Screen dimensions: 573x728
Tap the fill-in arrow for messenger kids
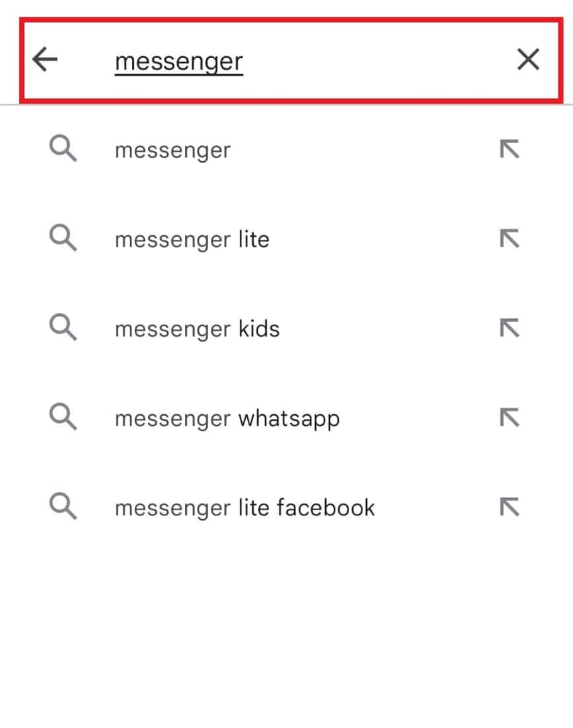coord(510,328)
